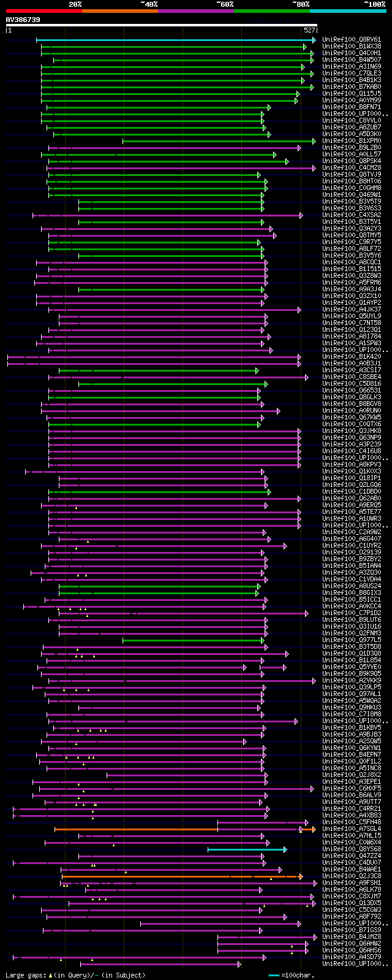392x980 pixels.
Task: Open hit UniRef100_Q8PSK4
Action: click(352, 161)
